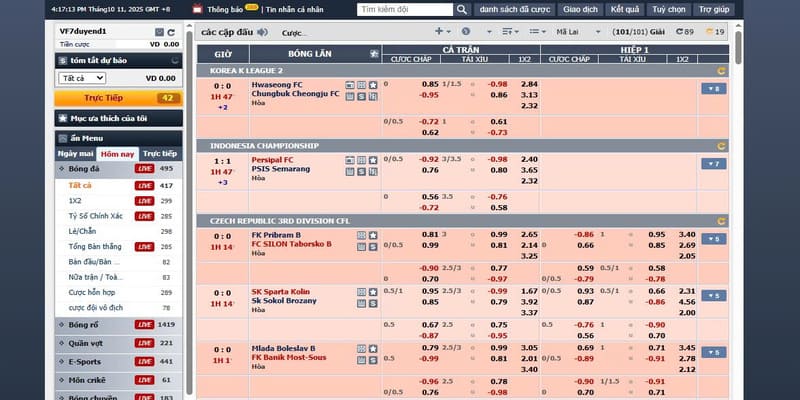Refresh the Korea K League 2 section
The width and height of the screenshot is (800, 400).
tap(721, 71)
